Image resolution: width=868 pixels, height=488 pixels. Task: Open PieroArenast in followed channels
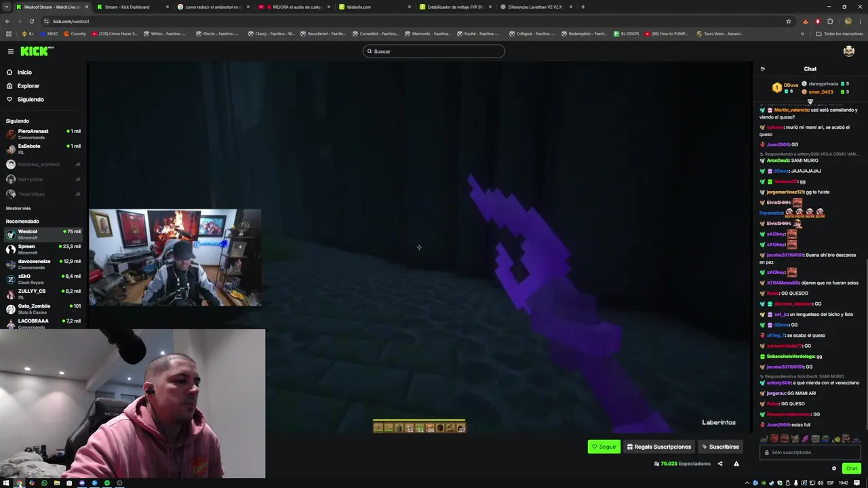coord(43,134)
